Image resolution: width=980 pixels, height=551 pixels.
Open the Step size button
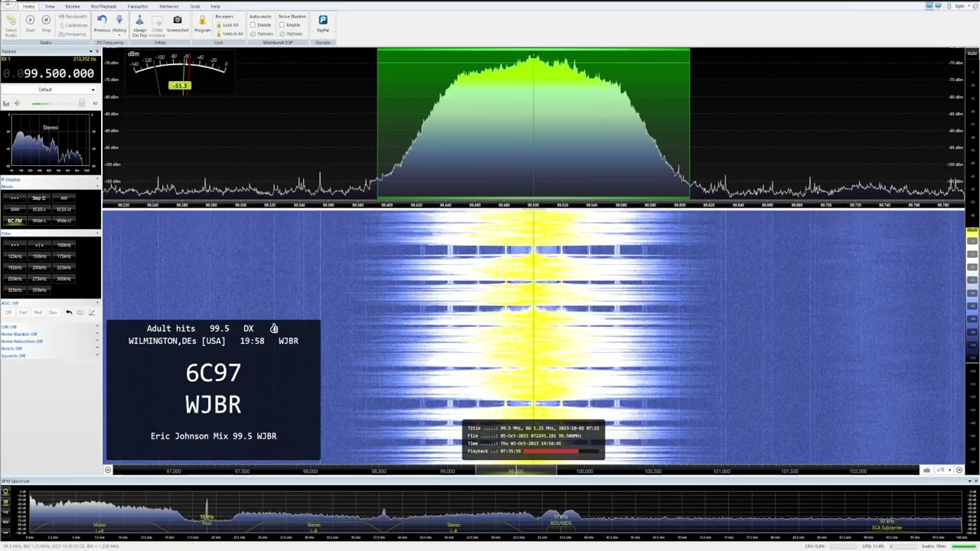tap(39, 198)
